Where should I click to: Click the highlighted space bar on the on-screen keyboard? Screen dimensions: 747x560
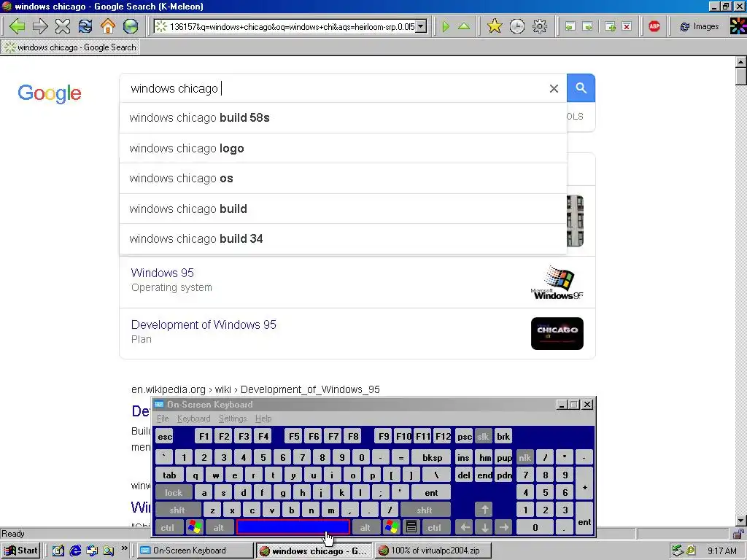click(293, 528)
